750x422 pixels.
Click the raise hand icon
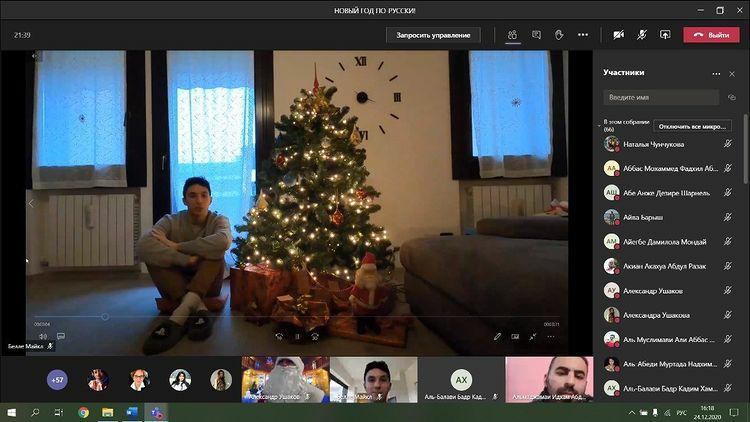(560, 35)
